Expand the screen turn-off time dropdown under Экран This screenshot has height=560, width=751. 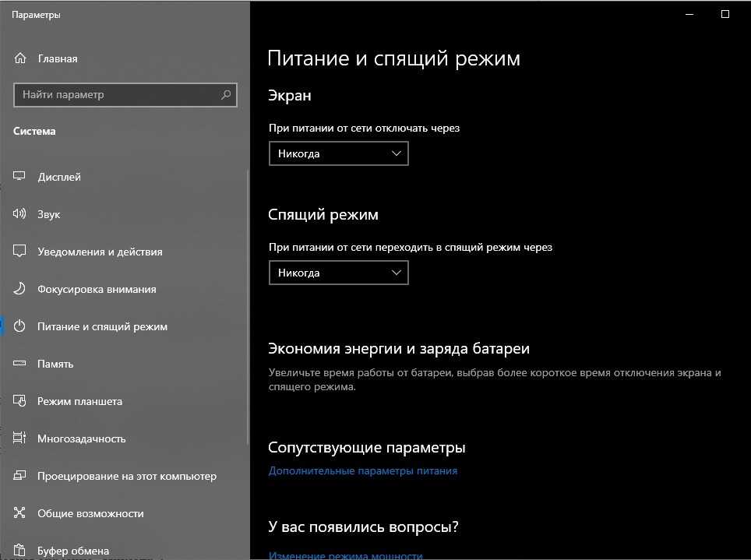(x=338, y=153)
